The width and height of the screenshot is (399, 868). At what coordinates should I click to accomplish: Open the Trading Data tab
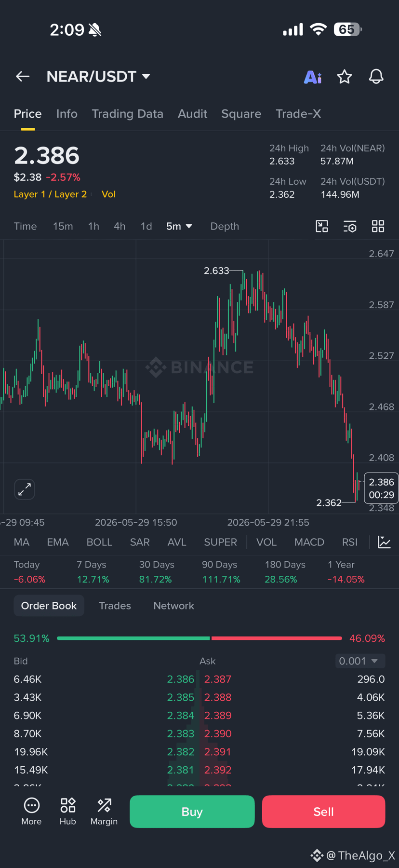(x=128, y=114)
